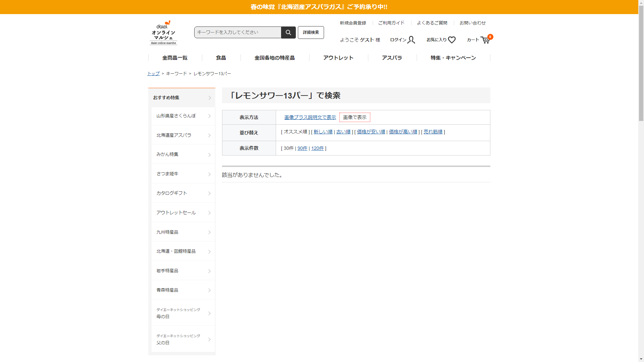This screenshot has width=644, height=362.
Task: Show 90件 results per page
Action: [302, 148]
